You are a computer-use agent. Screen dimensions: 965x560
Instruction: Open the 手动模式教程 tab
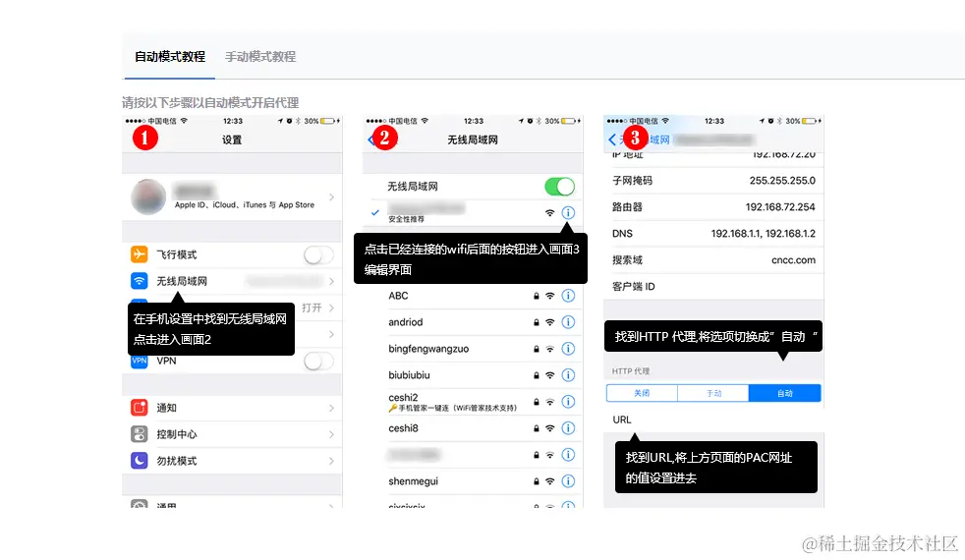[x=260, y=57]
